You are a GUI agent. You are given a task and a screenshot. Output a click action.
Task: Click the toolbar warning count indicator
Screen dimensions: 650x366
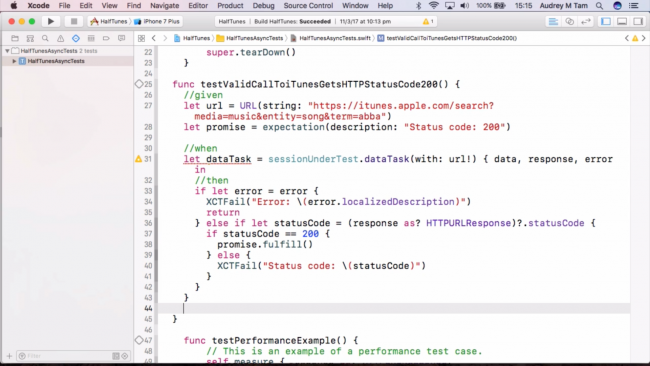[x=428, y=21]
